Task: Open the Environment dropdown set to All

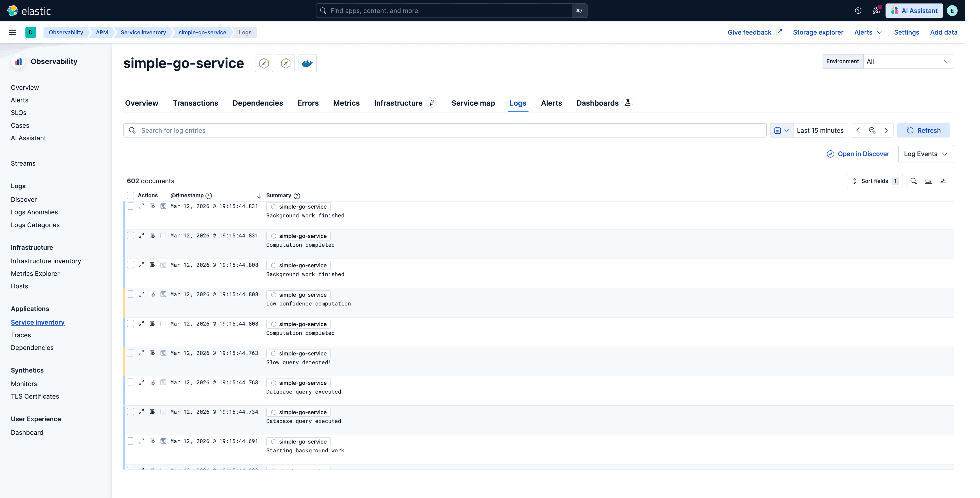Action: (909, 61)
